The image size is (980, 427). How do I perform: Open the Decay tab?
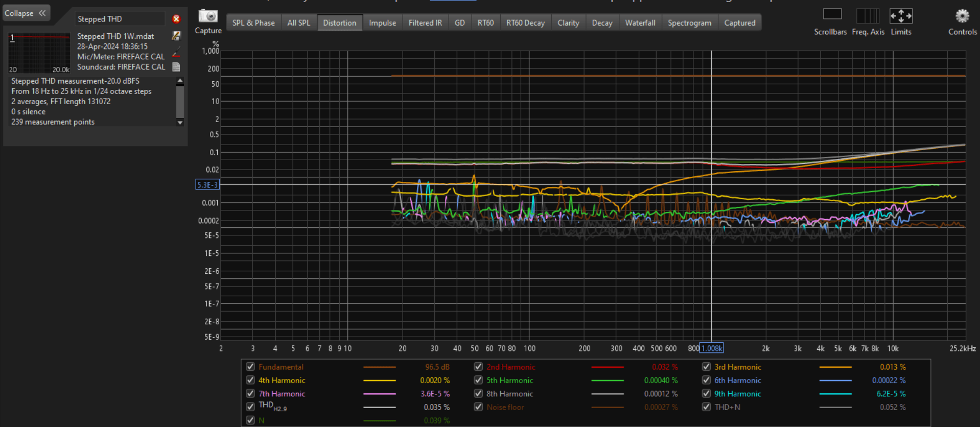[x=602, y=23]
